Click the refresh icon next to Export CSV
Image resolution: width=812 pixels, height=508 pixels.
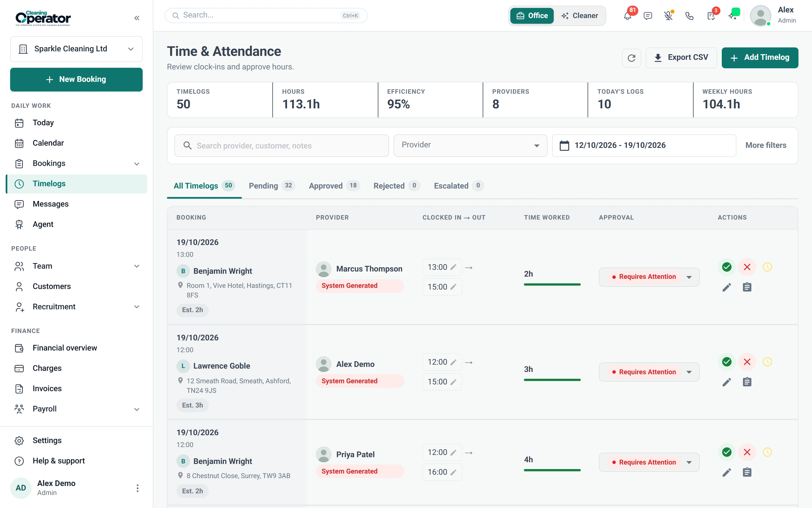coord(632,58)
